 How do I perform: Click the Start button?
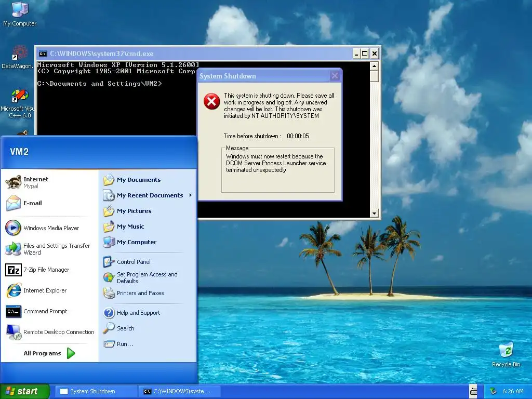tap(25, 391)
